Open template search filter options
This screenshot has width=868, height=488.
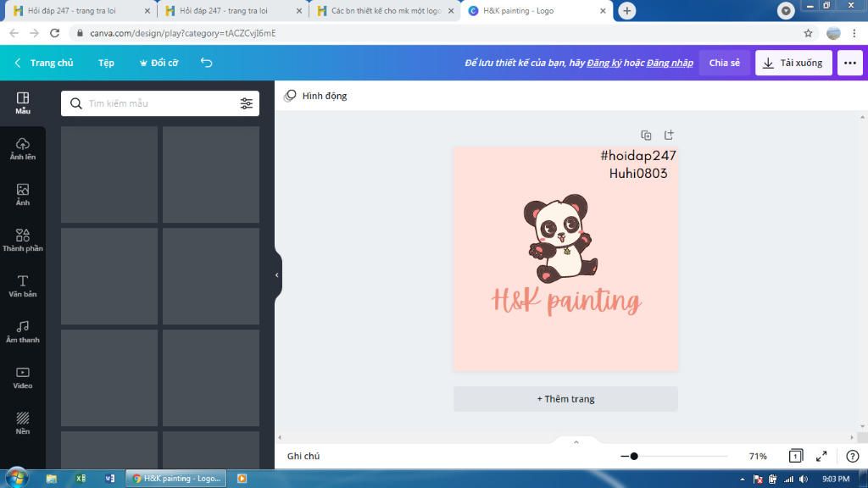247,103
